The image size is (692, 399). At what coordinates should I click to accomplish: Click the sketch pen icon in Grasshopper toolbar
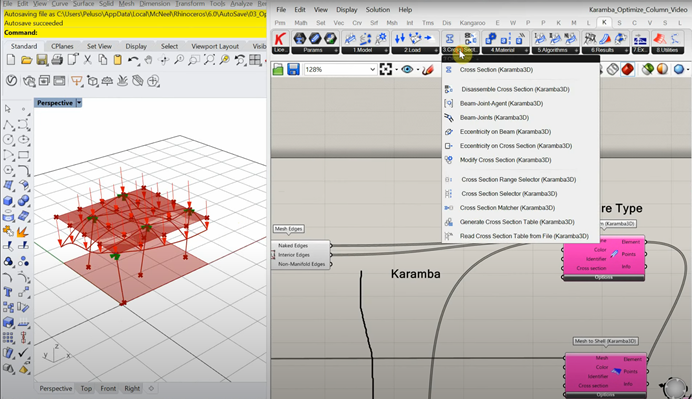[x=428, y=69]
